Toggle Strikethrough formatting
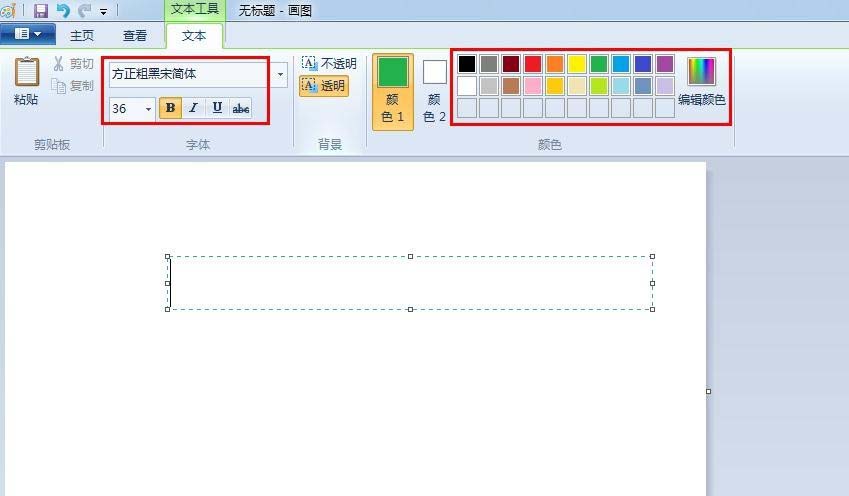 click(x=241, y=108)
